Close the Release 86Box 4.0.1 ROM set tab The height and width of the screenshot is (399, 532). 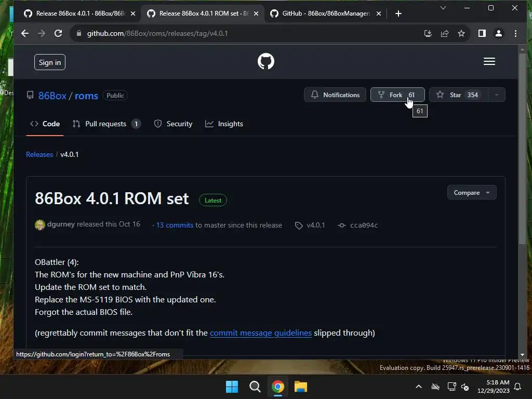click(256, 14)
